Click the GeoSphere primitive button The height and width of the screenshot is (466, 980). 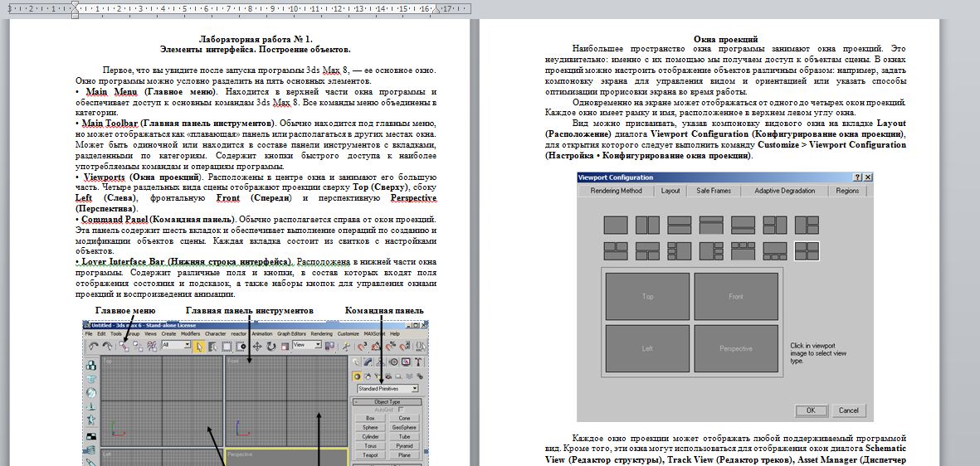(x=404, y=427)
